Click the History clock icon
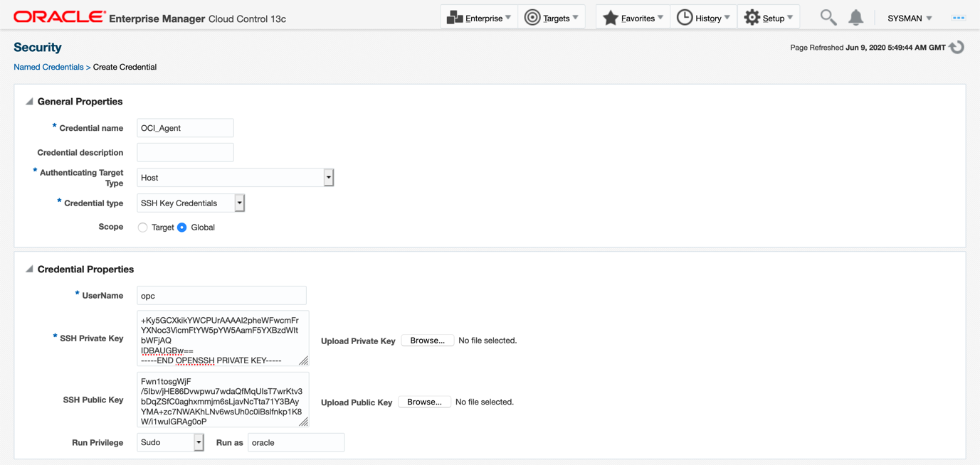The image size is (980, 465). (x=685, y=18)
